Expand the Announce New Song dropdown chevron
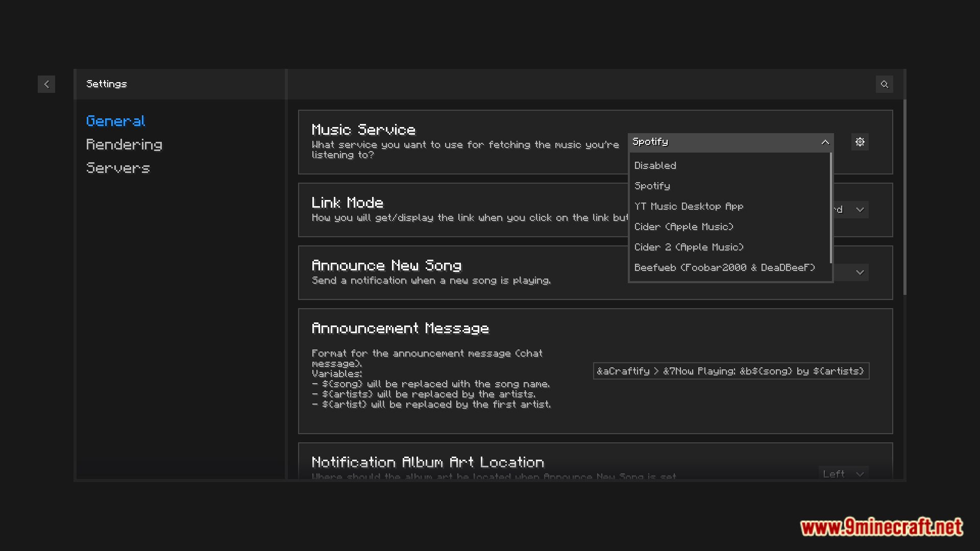This screenshot has width=980, height=551. point(860,272)
